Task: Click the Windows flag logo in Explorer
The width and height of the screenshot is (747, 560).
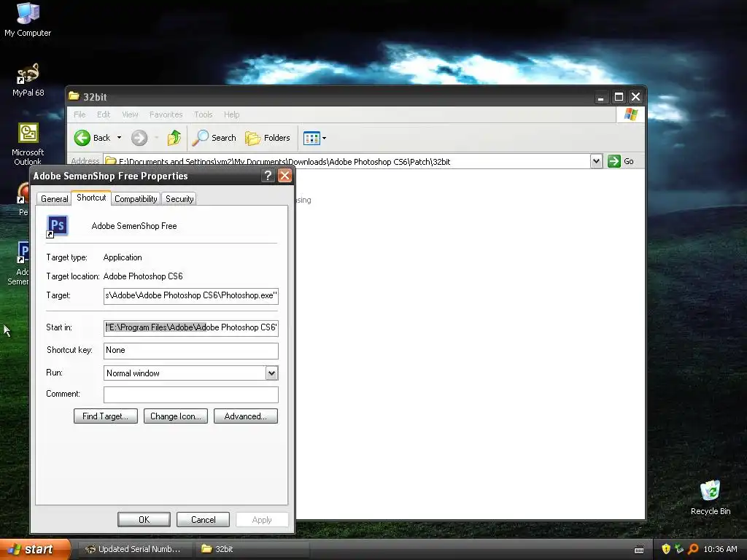Action: [631, 114]
